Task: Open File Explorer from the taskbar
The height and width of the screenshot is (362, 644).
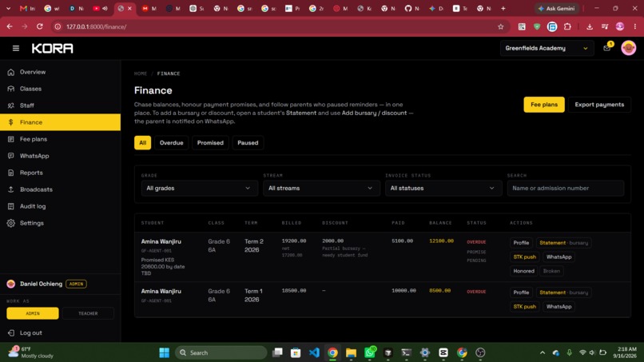Action: [x=351, y=352]
